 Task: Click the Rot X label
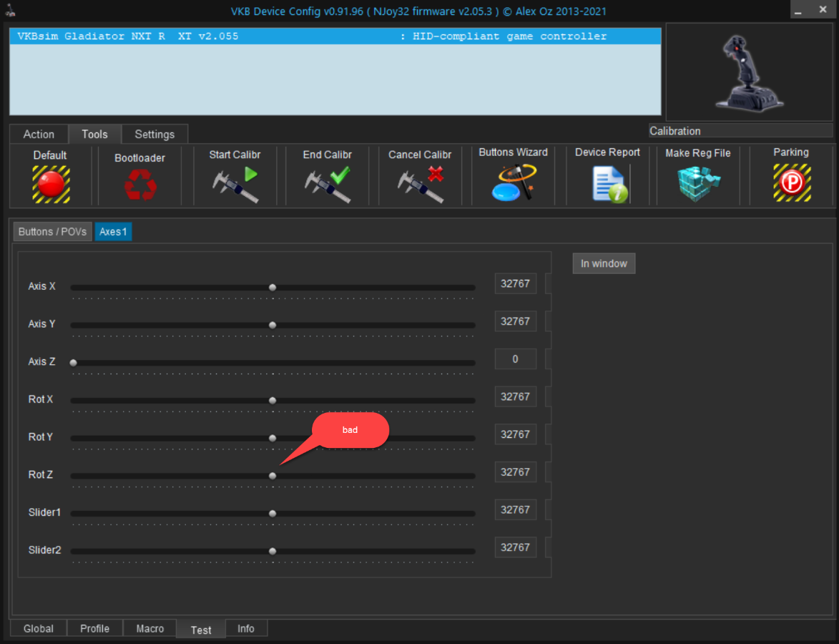pyautogui.click(x=41, y=399)
